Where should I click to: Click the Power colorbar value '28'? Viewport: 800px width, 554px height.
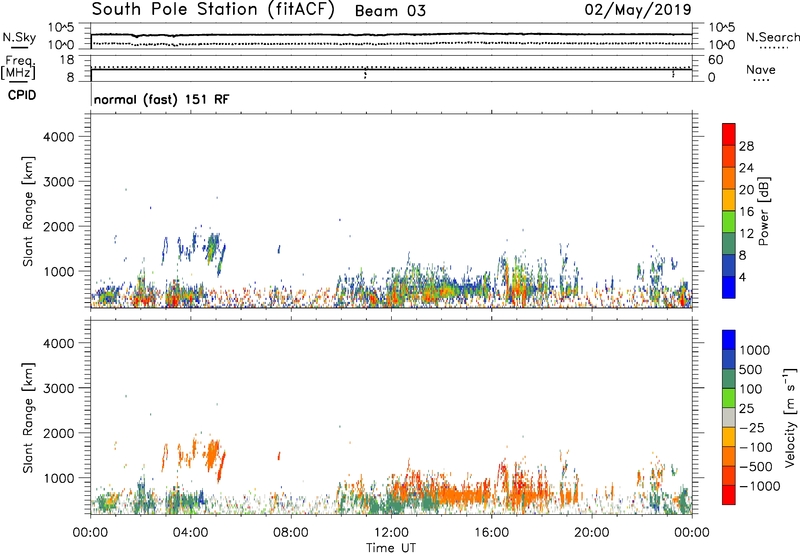(x=746, y=146)
